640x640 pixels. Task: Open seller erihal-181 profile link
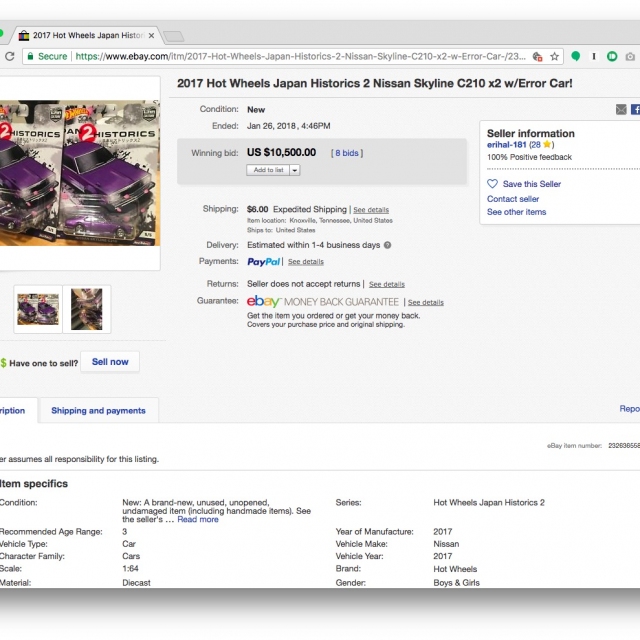505,145
